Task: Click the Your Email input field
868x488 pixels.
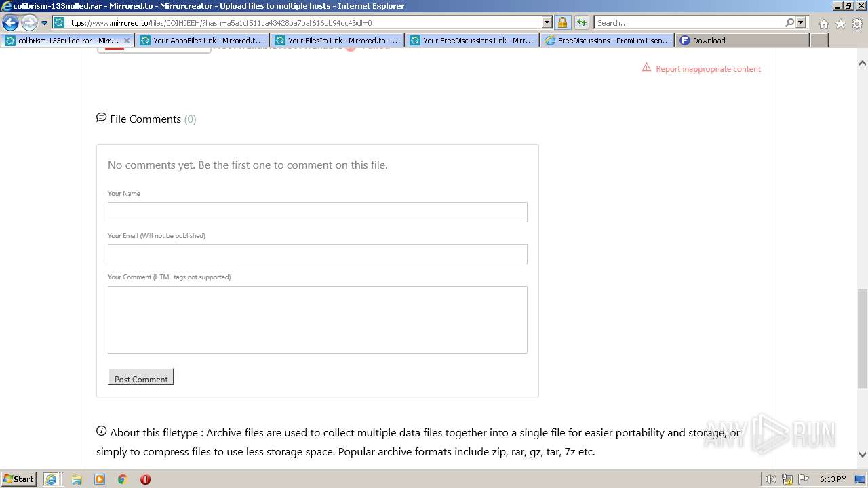Action: point(317,254)
